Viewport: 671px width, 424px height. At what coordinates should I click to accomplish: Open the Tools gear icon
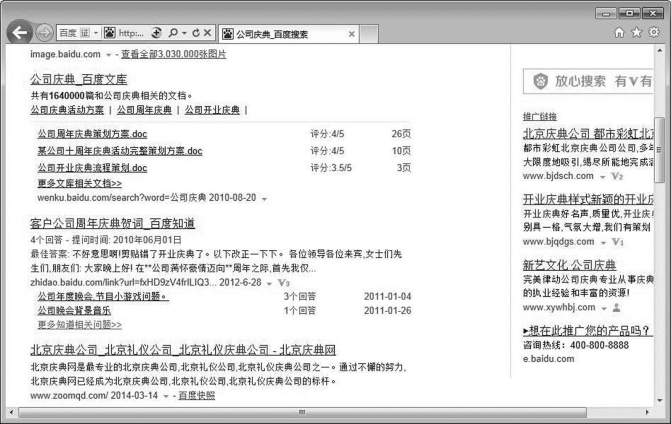point(654,32)
